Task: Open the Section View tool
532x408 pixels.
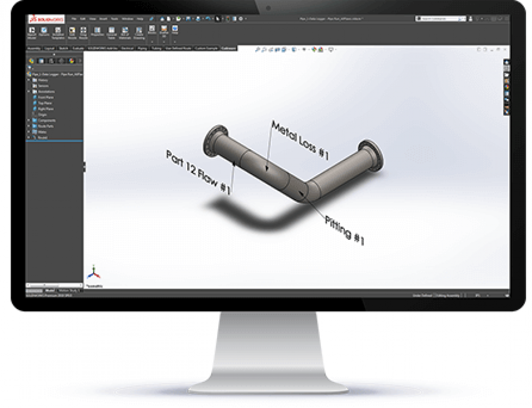Action: (x=277, y=49)
